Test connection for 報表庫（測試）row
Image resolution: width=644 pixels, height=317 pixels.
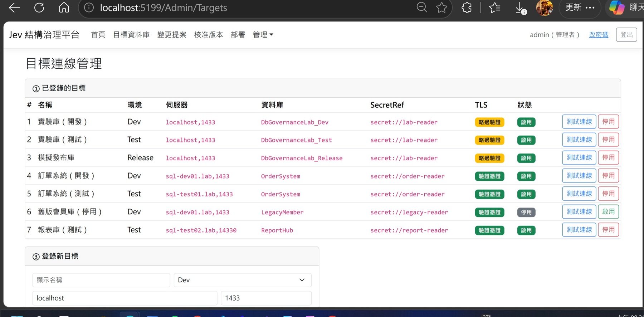579,230
